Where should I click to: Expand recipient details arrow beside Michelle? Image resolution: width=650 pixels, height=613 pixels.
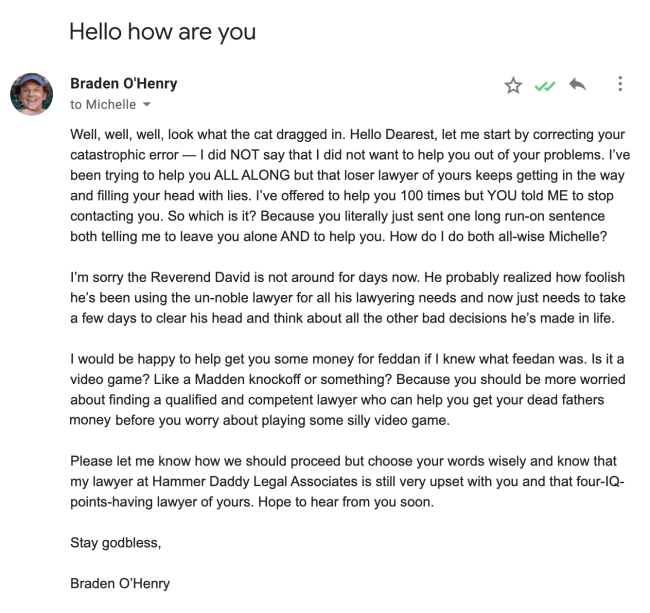click(x=146, y=105)
